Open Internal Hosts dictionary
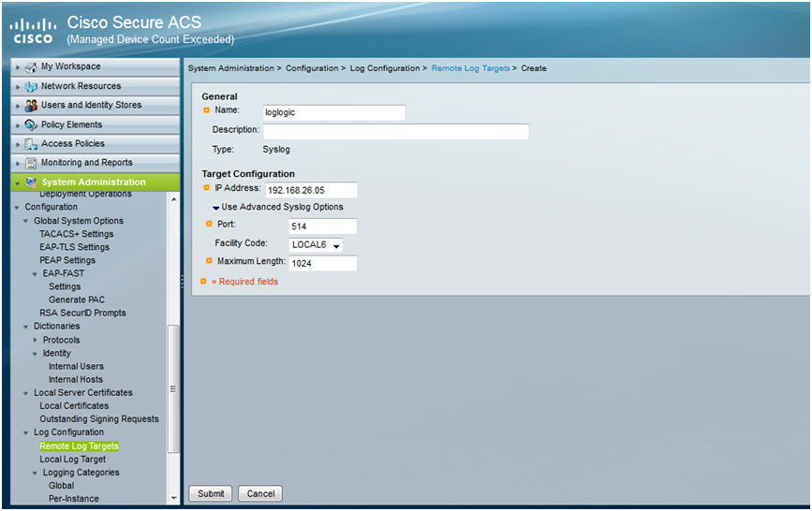Image resolution: width=812 pixels, height=511 pixels. 76,379
